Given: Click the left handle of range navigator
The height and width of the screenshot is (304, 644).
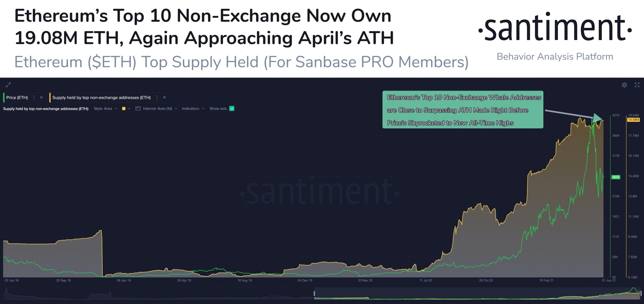Looking at the screenshot, I should [314, 293].
